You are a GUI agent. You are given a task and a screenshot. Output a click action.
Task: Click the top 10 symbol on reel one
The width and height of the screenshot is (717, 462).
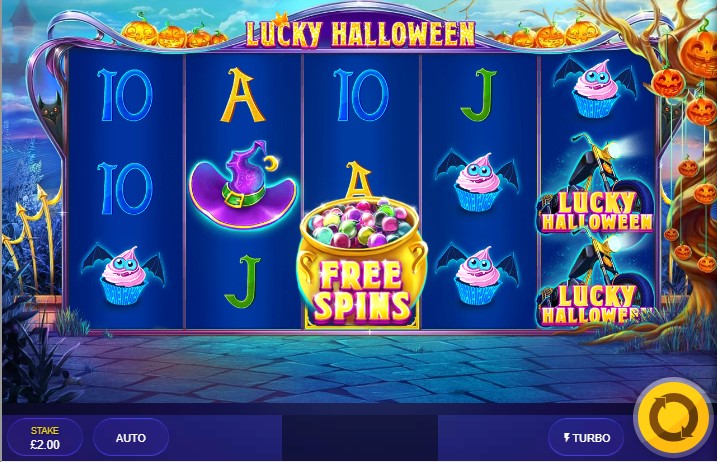[124, 95]
